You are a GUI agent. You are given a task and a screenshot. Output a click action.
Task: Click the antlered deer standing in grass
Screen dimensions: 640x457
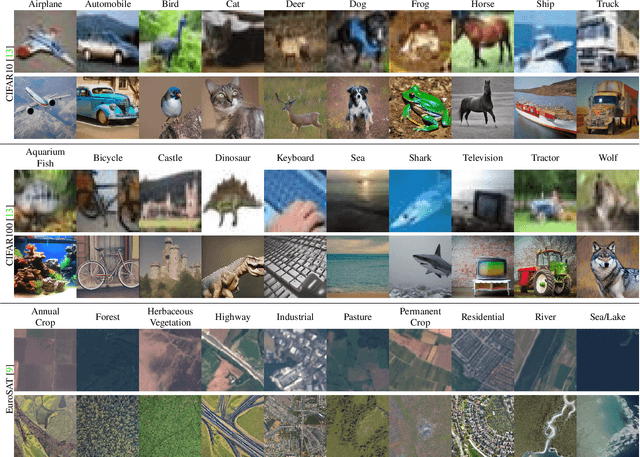coord(295,108)
